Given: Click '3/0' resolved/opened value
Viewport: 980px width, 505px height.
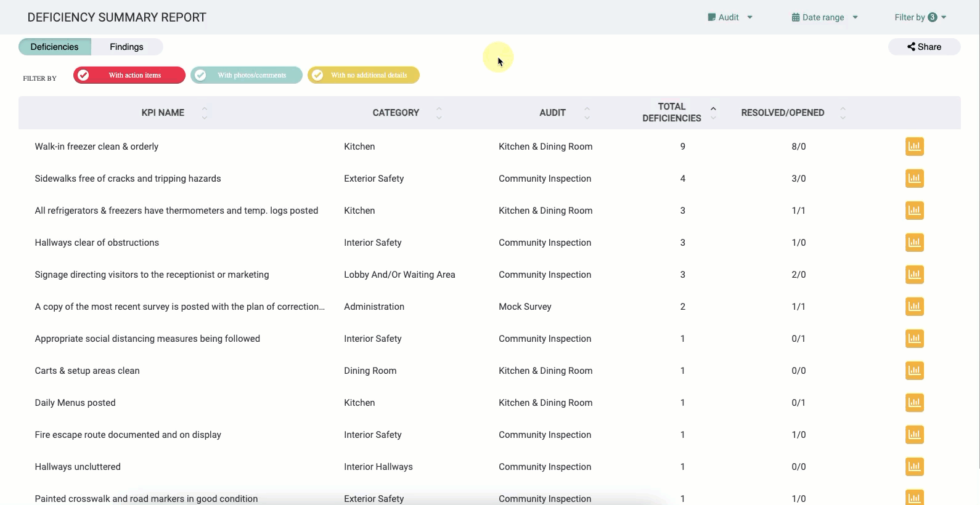Looking at the screenshot, I should 799,179.
